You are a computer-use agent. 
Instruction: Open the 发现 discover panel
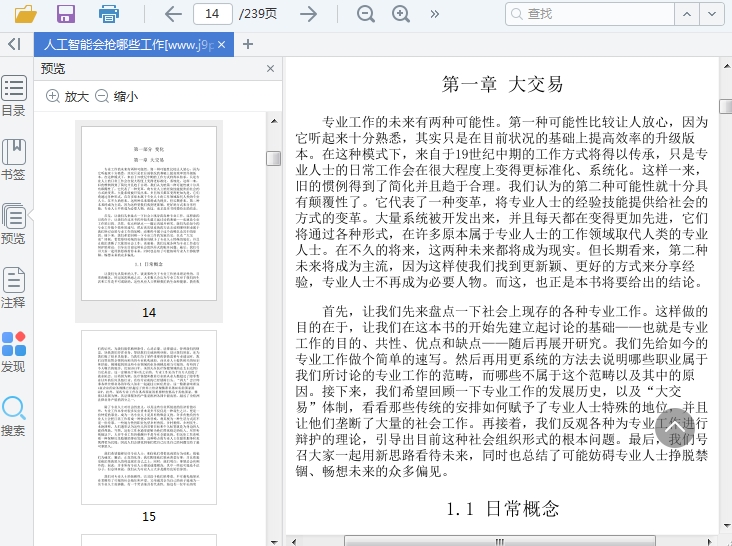click(x=14, y=352)
